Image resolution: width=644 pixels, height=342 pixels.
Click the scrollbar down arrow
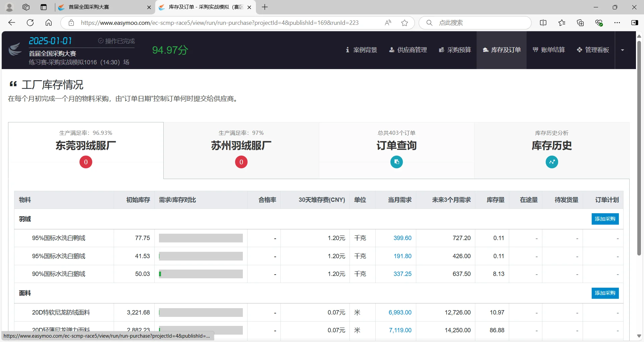[639, 336]
